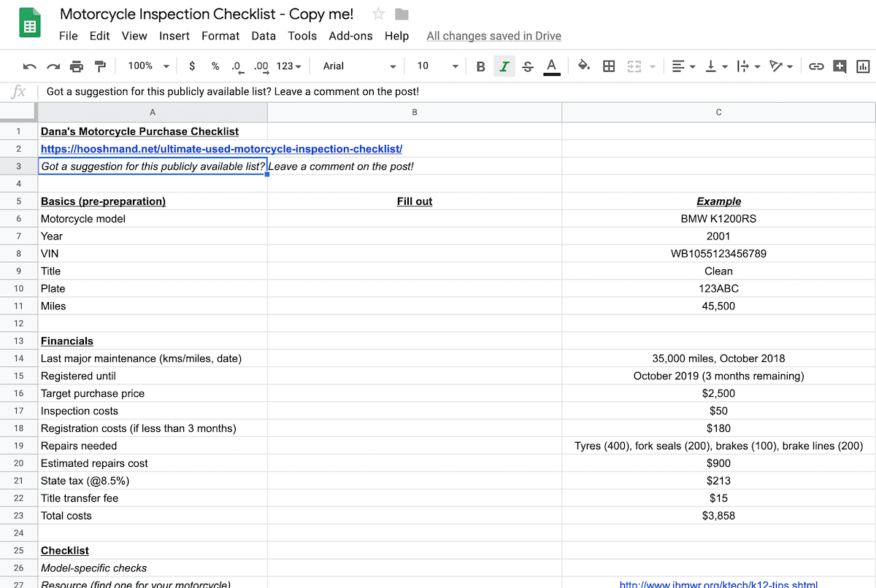Viewport: 876px width, 588px height.
Task: Open horizontal align dropdown
Action: pos(683,66)
